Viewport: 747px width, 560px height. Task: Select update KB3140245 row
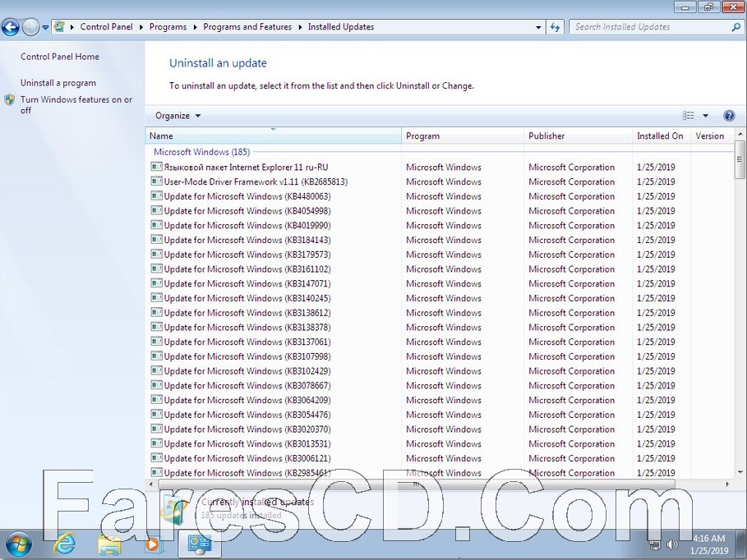440,299
